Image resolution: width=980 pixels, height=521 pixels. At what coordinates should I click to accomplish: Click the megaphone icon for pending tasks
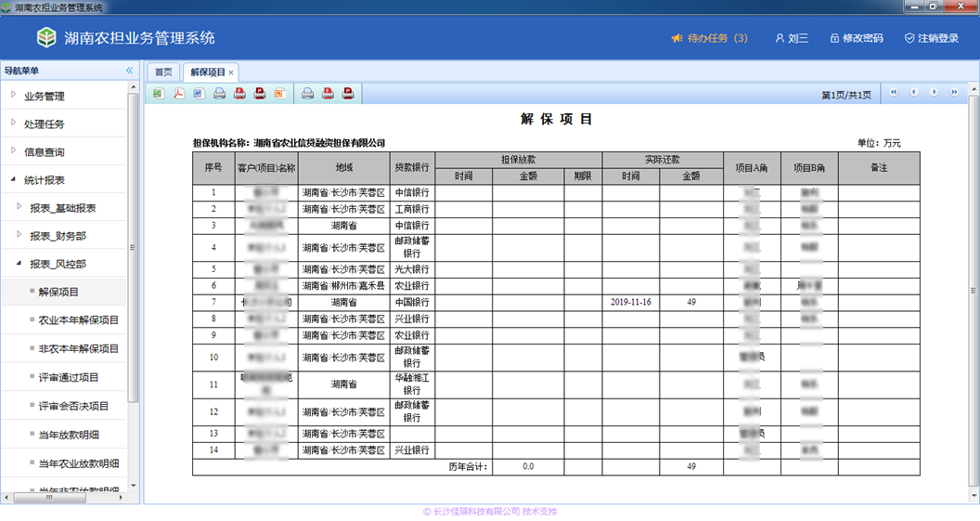click(677, 38)
